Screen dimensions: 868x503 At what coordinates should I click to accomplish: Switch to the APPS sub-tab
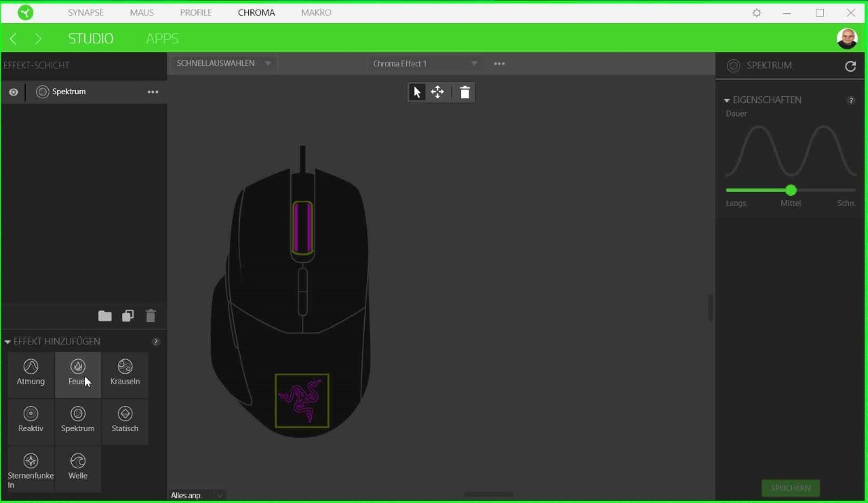(x=162, y=39)
